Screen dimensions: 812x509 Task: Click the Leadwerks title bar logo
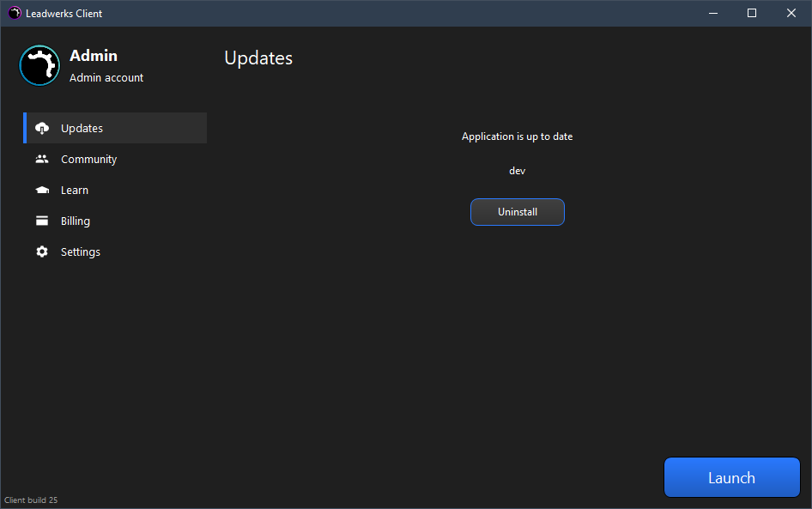click(15, 13)
